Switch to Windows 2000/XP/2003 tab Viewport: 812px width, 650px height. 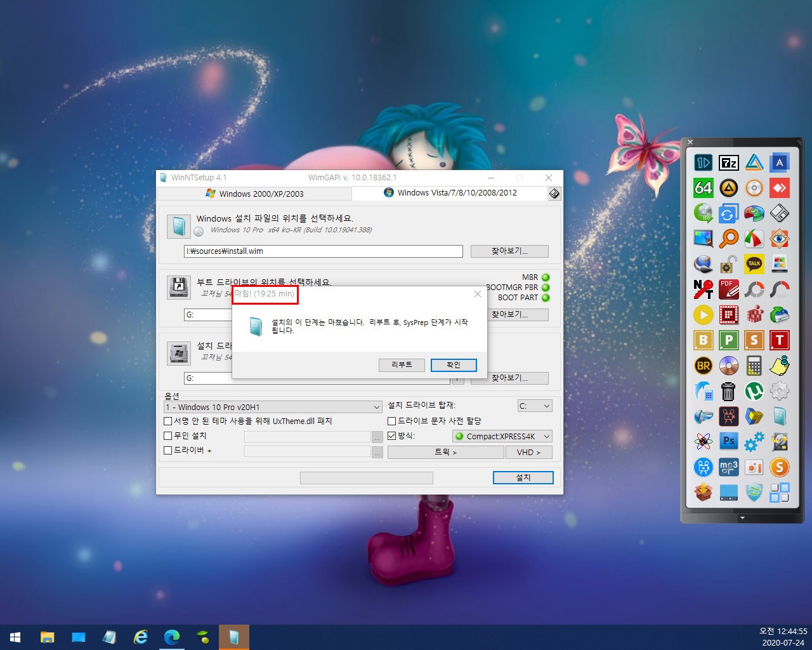[254, 194]
